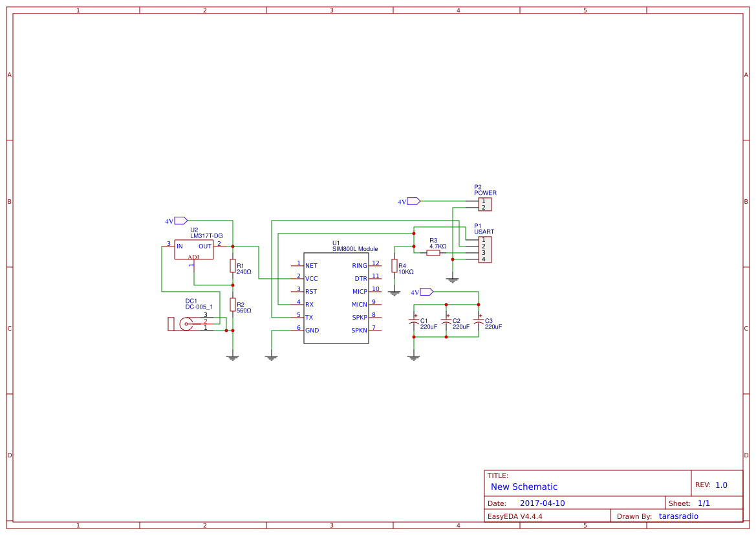Image resolution: width=756 pixels, height=535 pixels.
Task: Click the DC1 barrel jack symbol
Action: 188,322
